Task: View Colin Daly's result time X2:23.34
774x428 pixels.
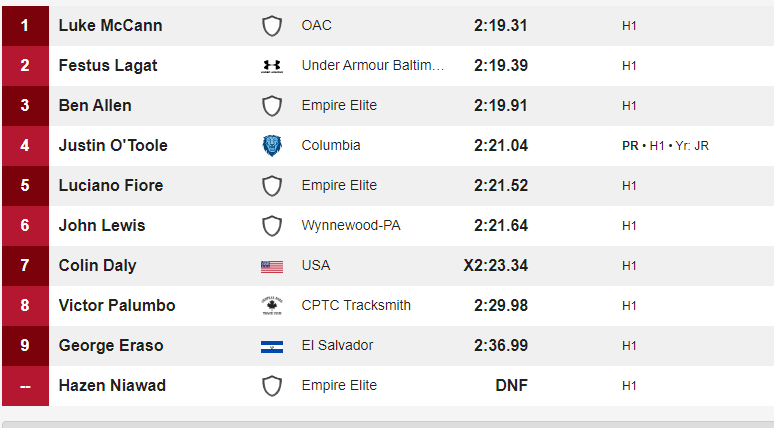Action: click(x=496, y=266)
